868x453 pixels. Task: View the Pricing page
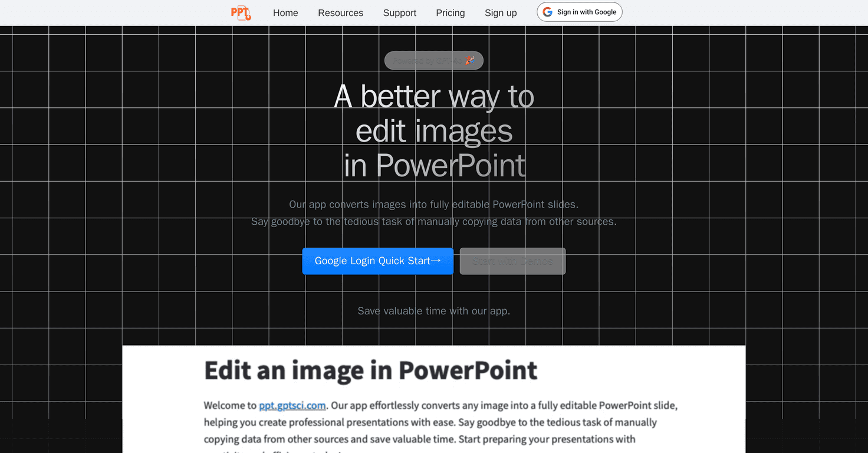(450, 12)
